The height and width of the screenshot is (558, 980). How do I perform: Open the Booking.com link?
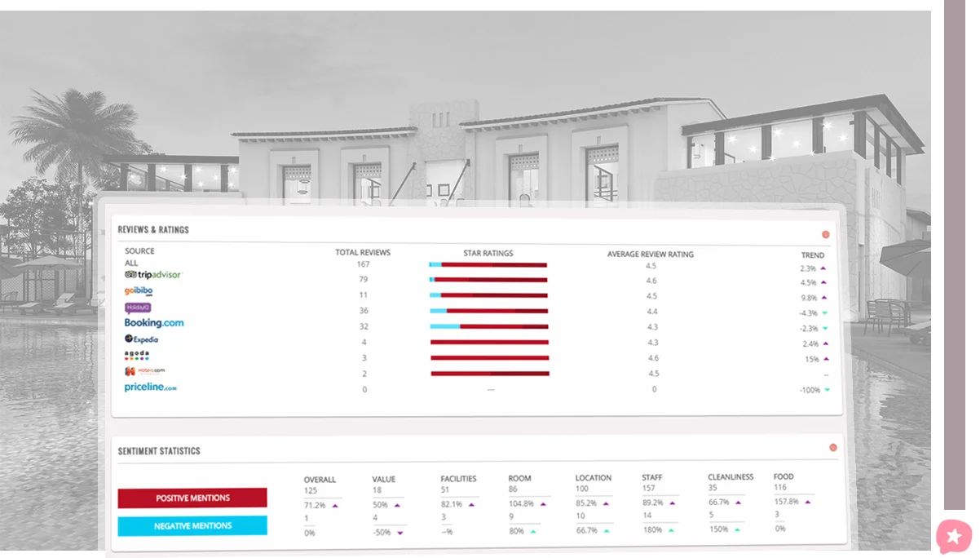(x=153, y=322)
